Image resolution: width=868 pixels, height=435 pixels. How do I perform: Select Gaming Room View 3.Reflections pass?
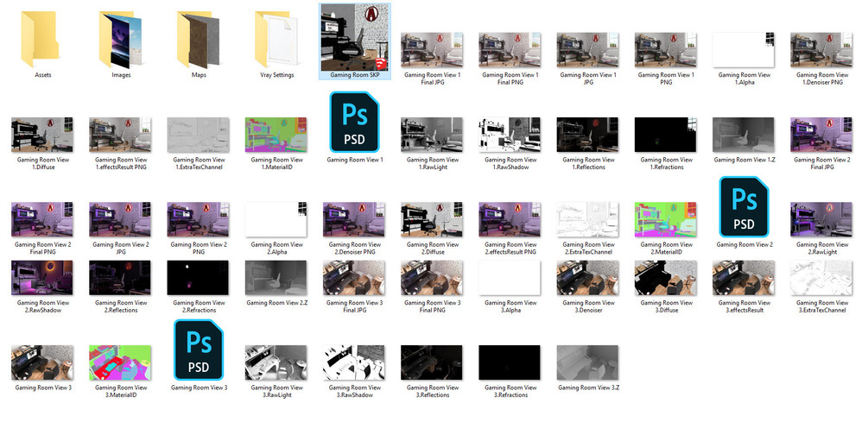pyautogui.click(x=433, y=363)
